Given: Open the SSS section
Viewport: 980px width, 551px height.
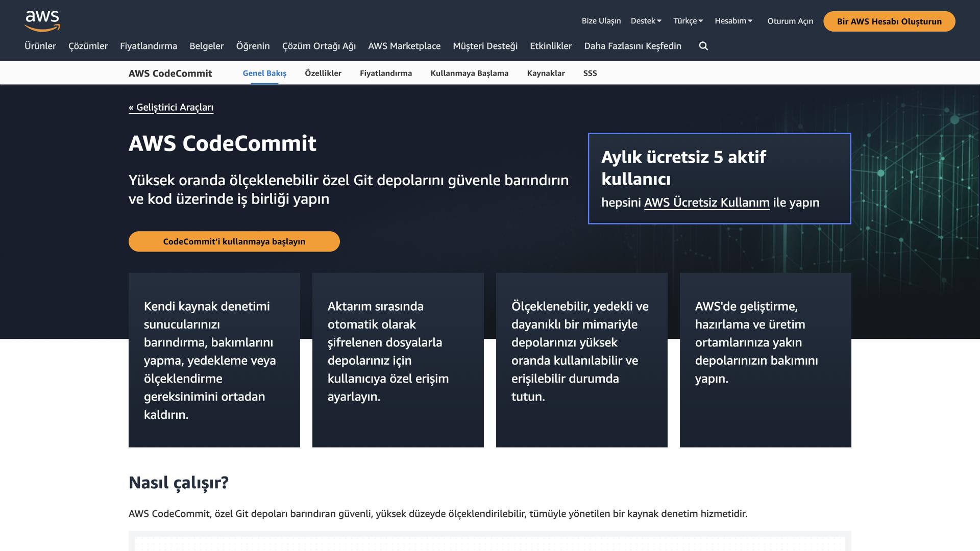Looking at the screenshot, I should point(590,73).
